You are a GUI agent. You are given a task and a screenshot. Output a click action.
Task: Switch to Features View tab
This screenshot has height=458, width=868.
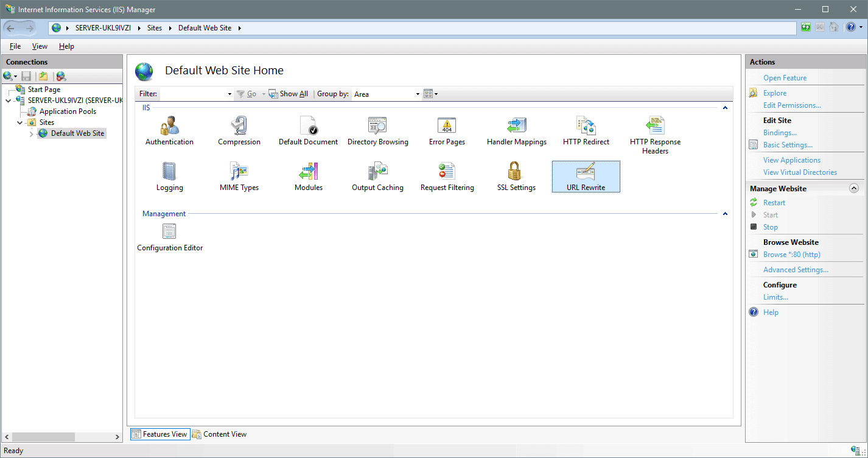coord(159,434)
